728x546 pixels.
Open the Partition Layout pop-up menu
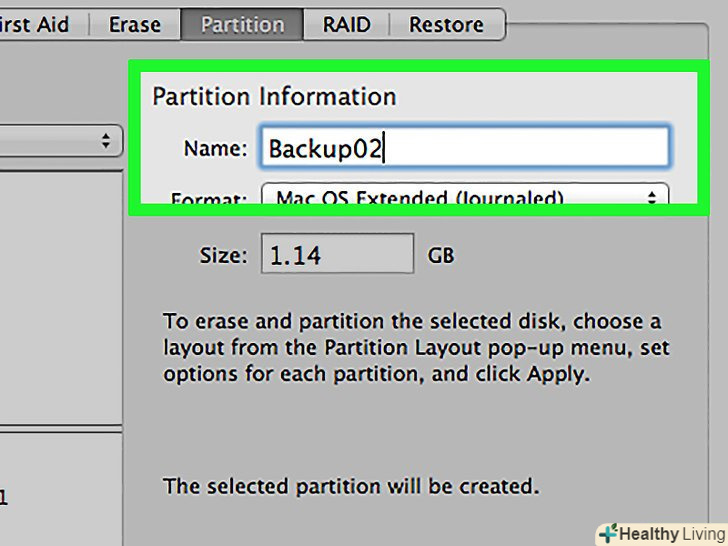(60, 141)
